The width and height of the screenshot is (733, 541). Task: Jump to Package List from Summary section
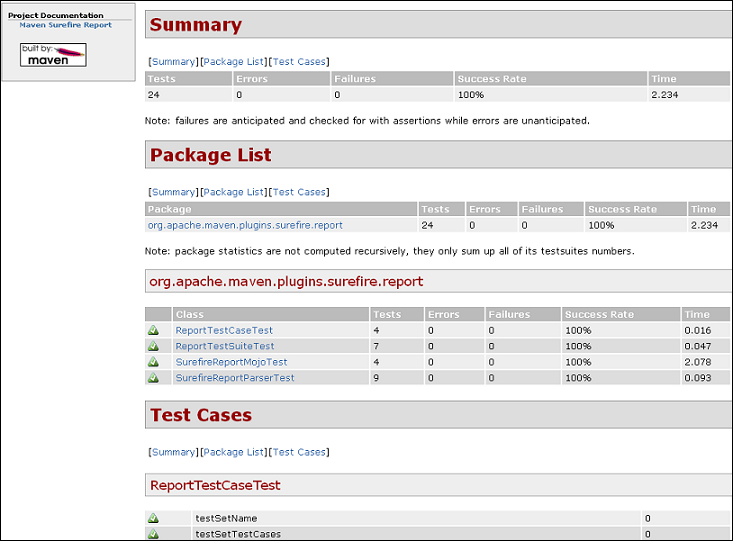(234, 62)
